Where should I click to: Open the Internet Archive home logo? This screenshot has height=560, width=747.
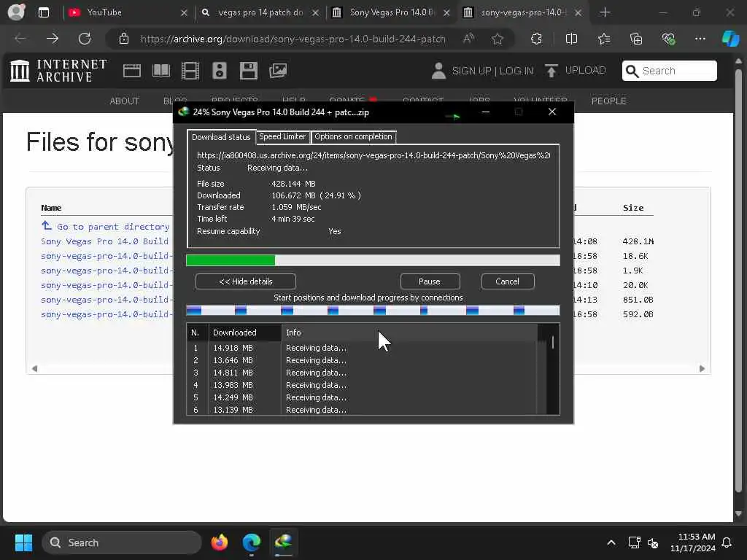pyautogui.click(x=58, y=71)
